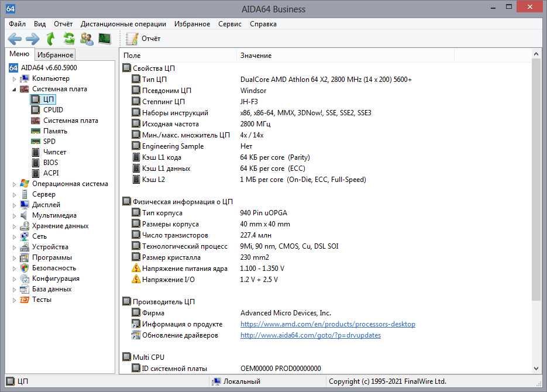Open the Файл menu

pyautogui.click(x=17, y=24)
